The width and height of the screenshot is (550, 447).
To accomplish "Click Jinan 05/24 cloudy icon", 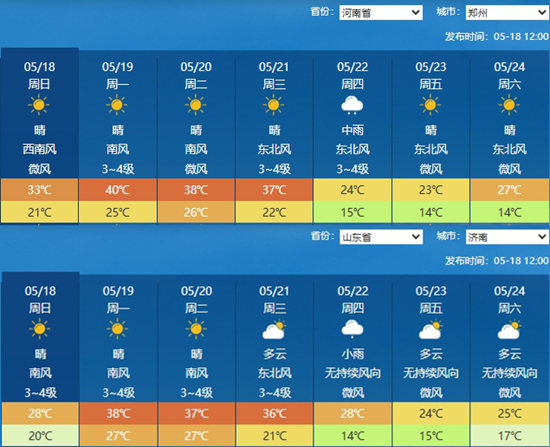I will [509, 329].
